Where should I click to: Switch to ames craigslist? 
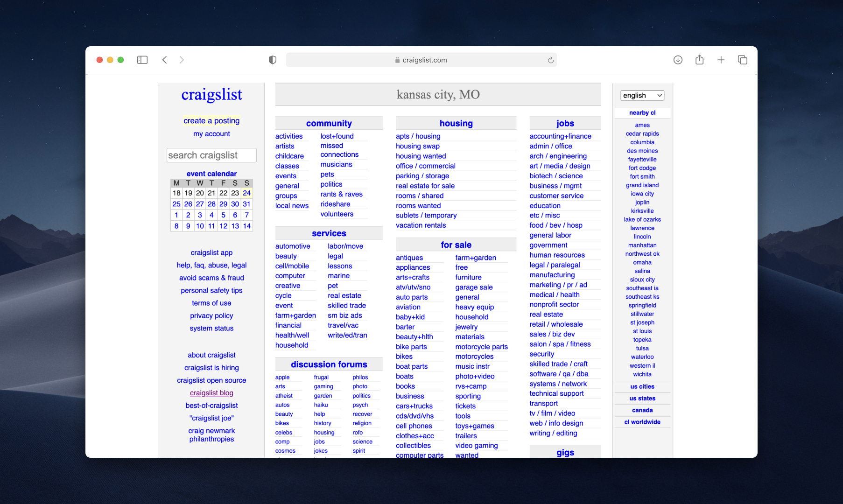[x=642, y=125]
